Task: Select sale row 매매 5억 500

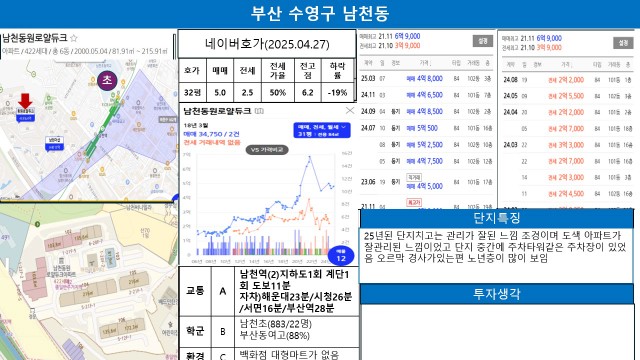Action: [x=427, y=128]
